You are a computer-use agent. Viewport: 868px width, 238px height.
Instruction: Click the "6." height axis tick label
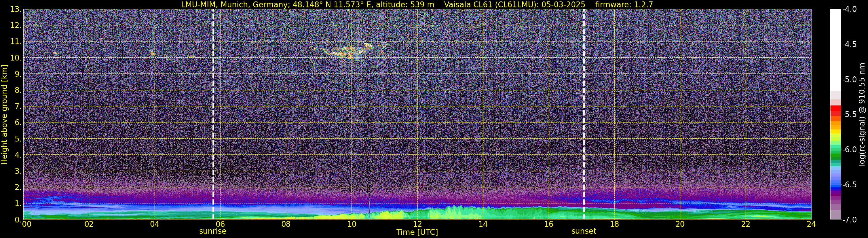[x=18, y=123]
